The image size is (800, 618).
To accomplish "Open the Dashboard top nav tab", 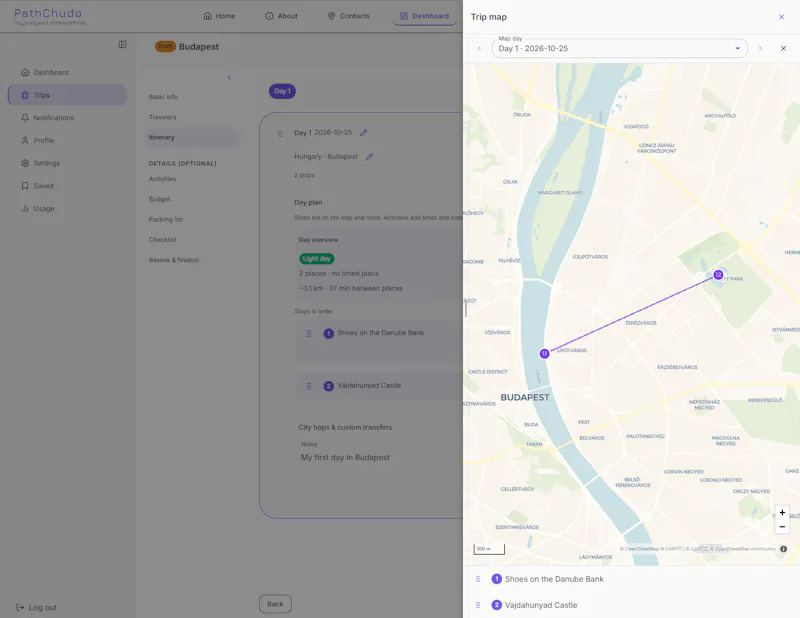I will click(x=424, y=16).
